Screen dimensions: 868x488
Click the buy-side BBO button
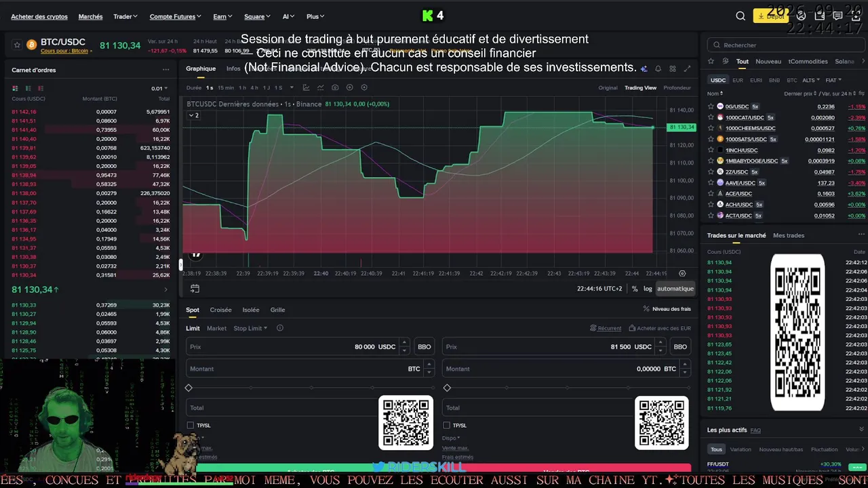click(x=424, y=346)
